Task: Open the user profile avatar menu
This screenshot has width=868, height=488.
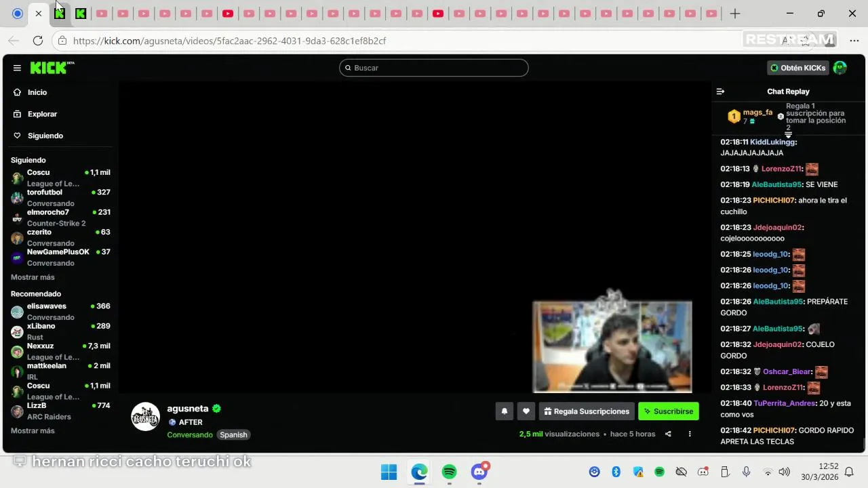Action: (x=840, y=68)
